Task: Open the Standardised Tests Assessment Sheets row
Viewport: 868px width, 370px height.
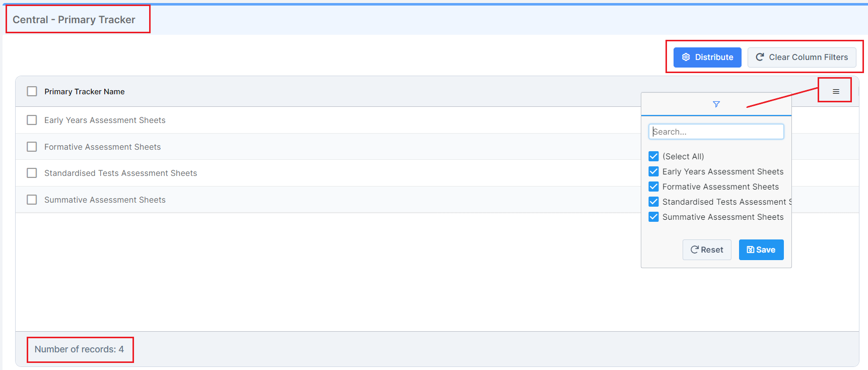Action: pos(121,173)
